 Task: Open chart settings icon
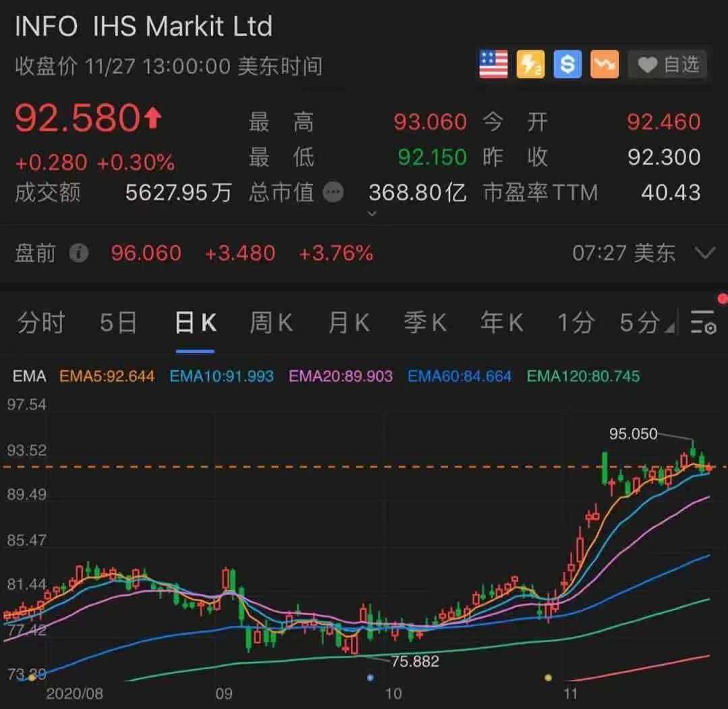pyautogui.click(x=703, y=322)
